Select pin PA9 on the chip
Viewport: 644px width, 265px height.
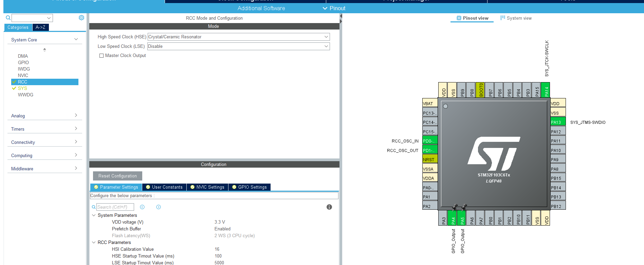[558, 159]
